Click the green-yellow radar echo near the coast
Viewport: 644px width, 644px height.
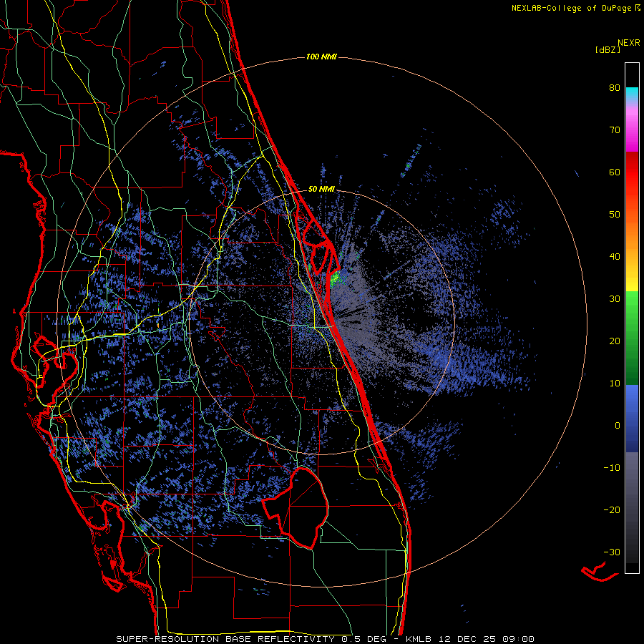[336, 278]
